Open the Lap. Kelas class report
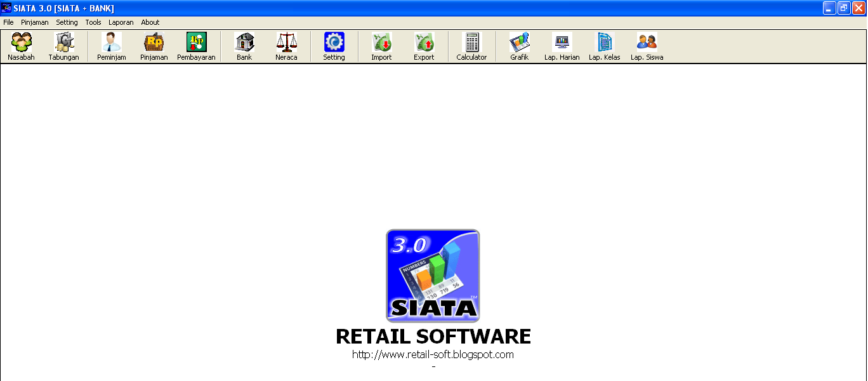Screen dimensions: 868x381 603,44
